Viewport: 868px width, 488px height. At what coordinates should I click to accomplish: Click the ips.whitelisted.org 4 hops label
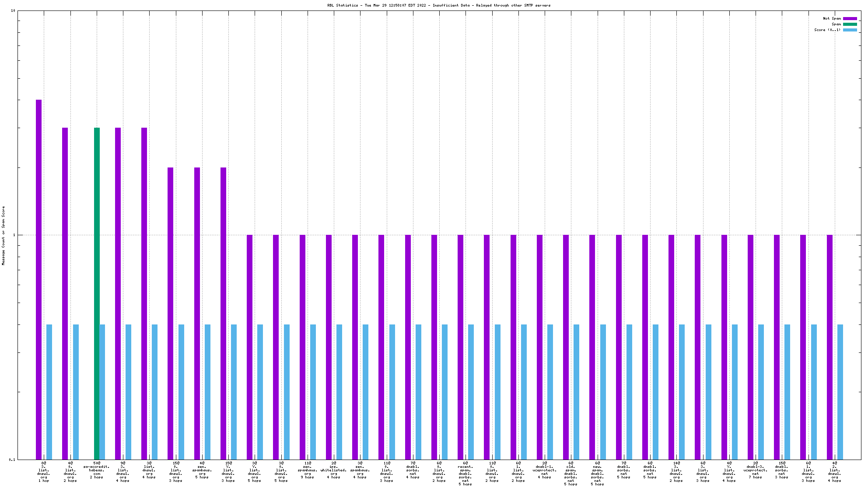click(x=334, y=470)
